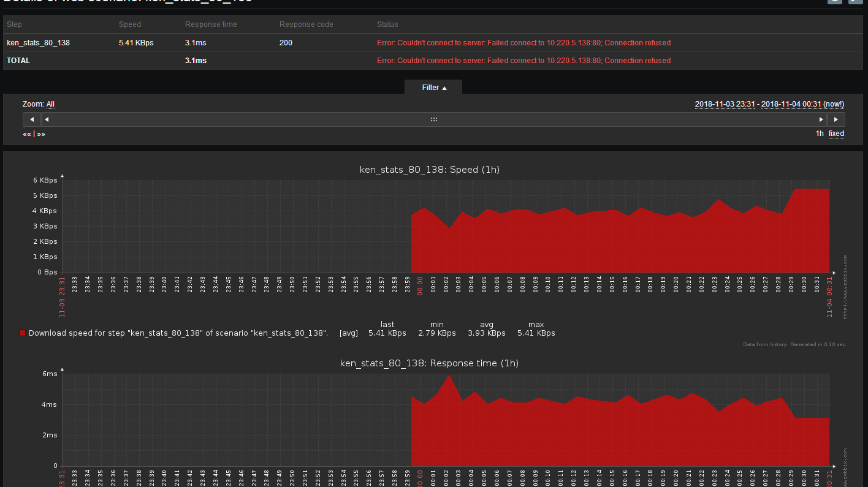Click the inner right arrow of time scrollbar
868x487 pixels.
point(821,119)
